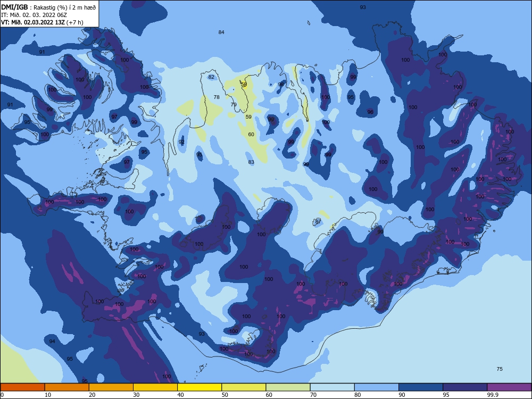The image size is (532, 399).
Task: Select the legend tick label 20
Action: (92, 395)
